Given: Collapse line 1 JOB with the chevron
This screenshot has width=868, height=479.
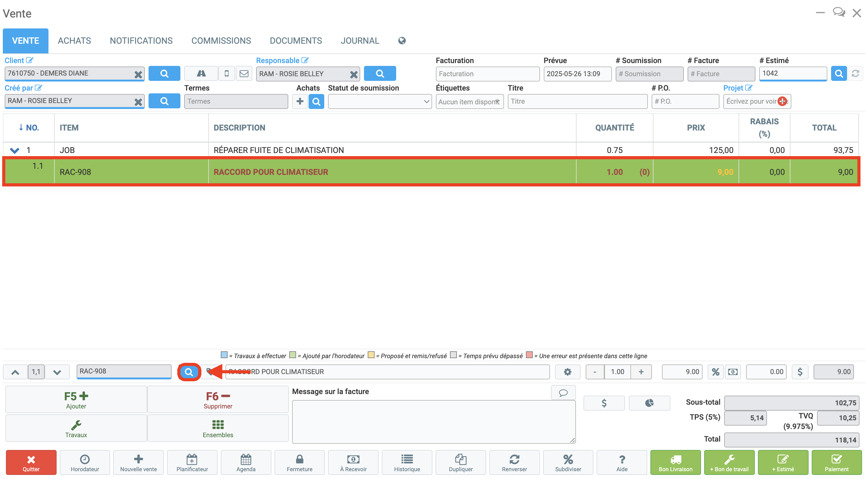Looking at the screenshot, I should tap(14, 150).
